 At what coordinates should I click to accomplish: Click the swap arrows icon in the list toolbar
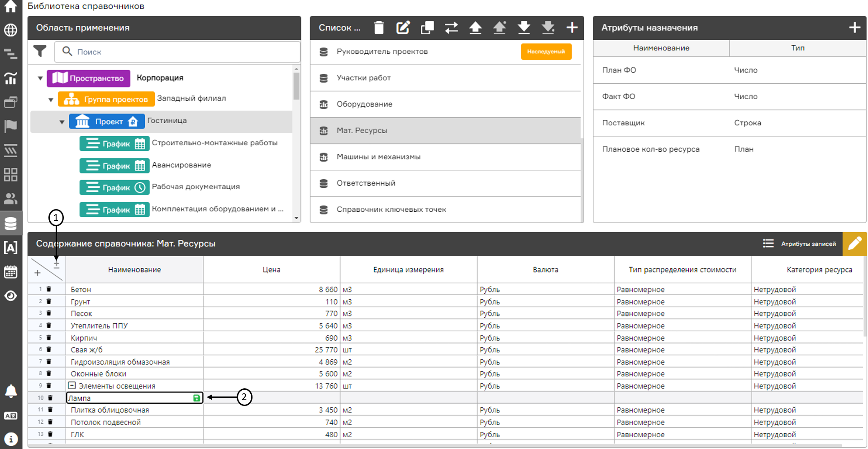point(451,28)
